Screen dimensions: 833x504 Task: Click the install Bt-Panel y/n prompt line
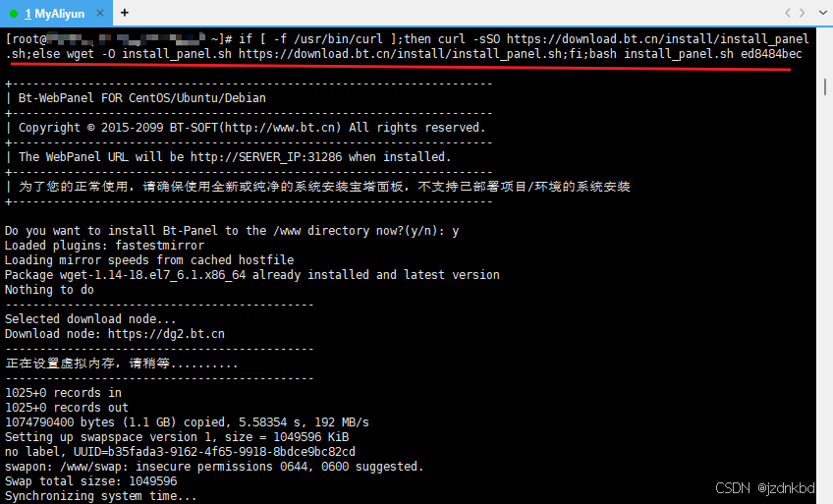pos(232,231)
